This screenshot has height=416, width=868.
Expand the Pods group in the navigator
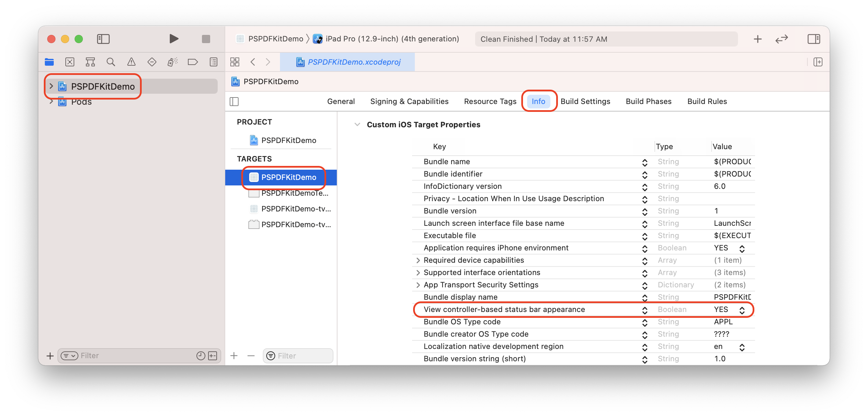point(51,101)
